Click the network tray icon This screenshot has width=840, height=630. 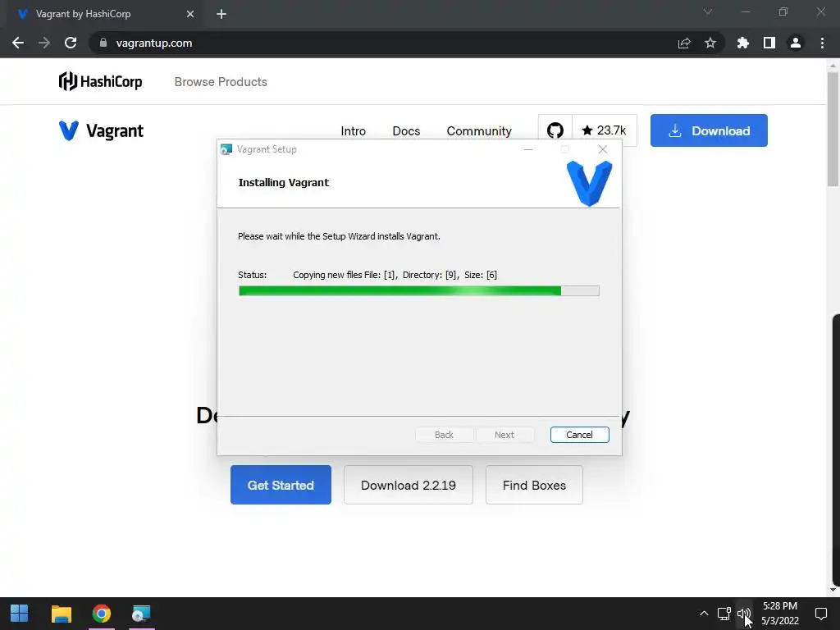[724, 614]
